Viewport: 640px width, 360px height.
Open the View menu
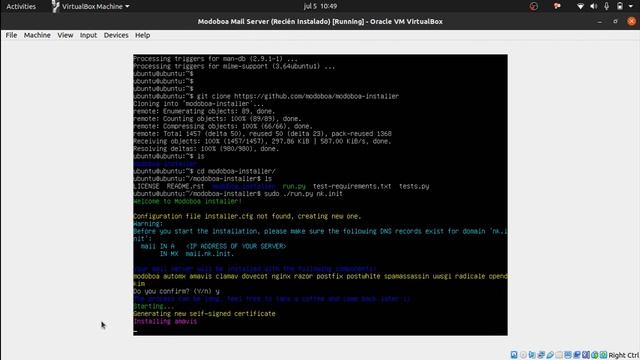coord(65,35)
